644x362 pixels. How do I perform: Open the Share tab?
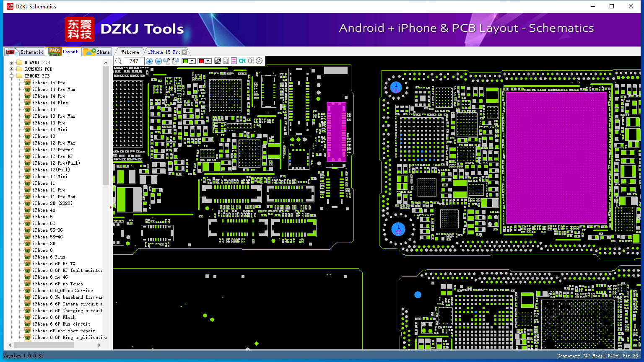pos(96,52)
